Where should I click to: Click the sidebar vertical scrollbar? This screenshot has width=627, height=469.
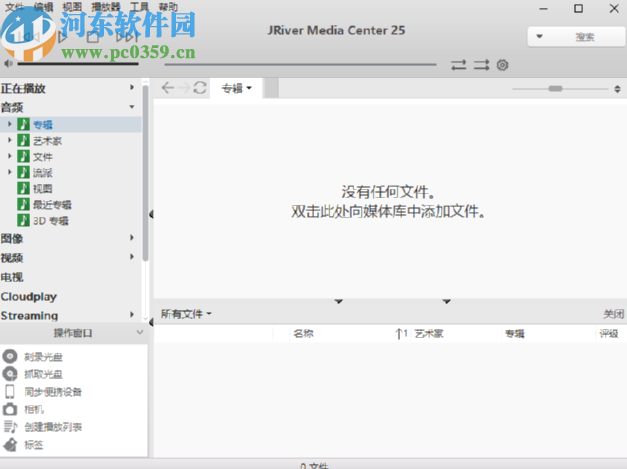[145, 172]
